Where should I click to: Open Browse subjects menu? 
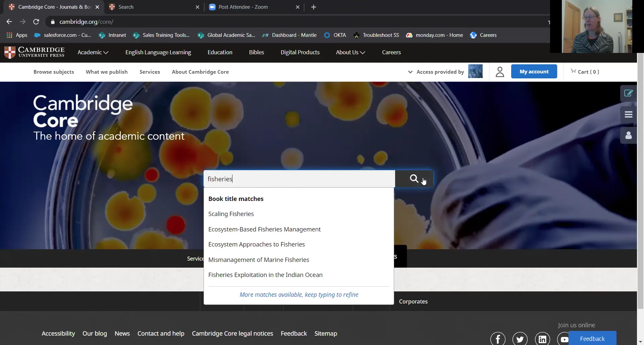(54, 72)
